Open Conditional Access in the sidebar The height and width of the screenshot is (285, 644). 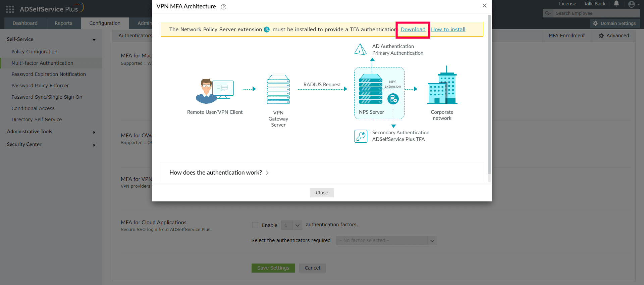33,108
